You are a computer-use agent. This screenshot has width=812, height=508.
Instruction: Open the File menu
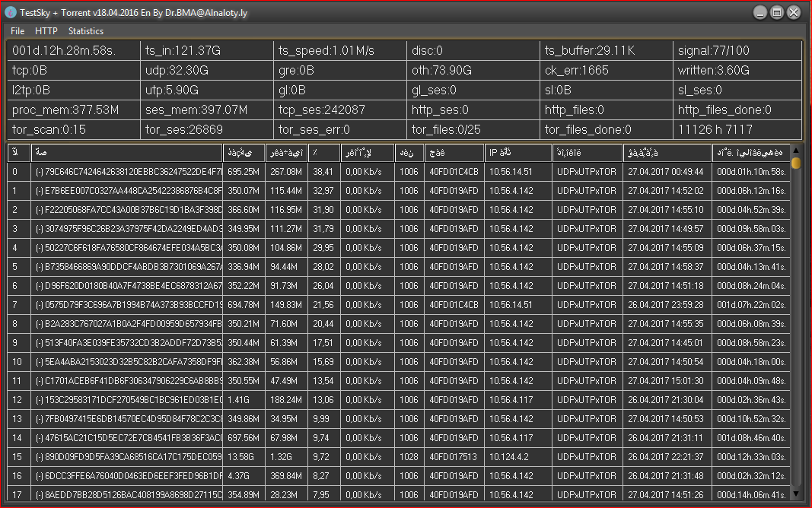pyautogui.click(x=18, y=31)
